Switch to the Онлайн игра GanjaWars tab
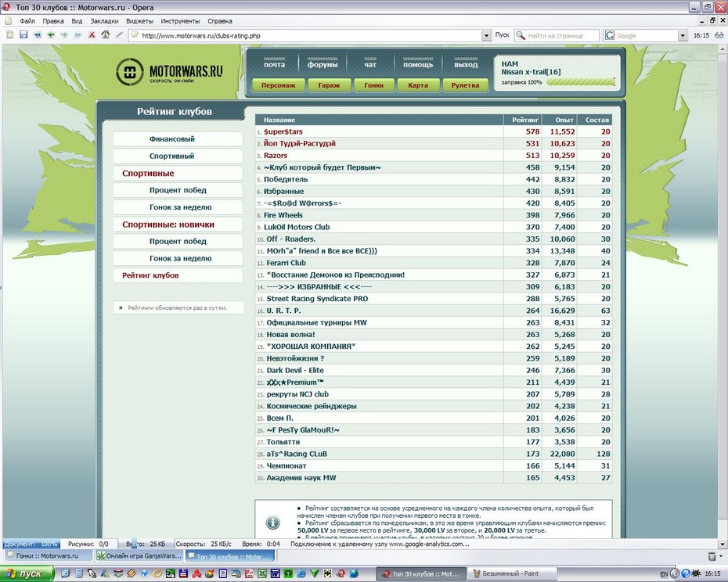728x582 pixels. (139, 556)
